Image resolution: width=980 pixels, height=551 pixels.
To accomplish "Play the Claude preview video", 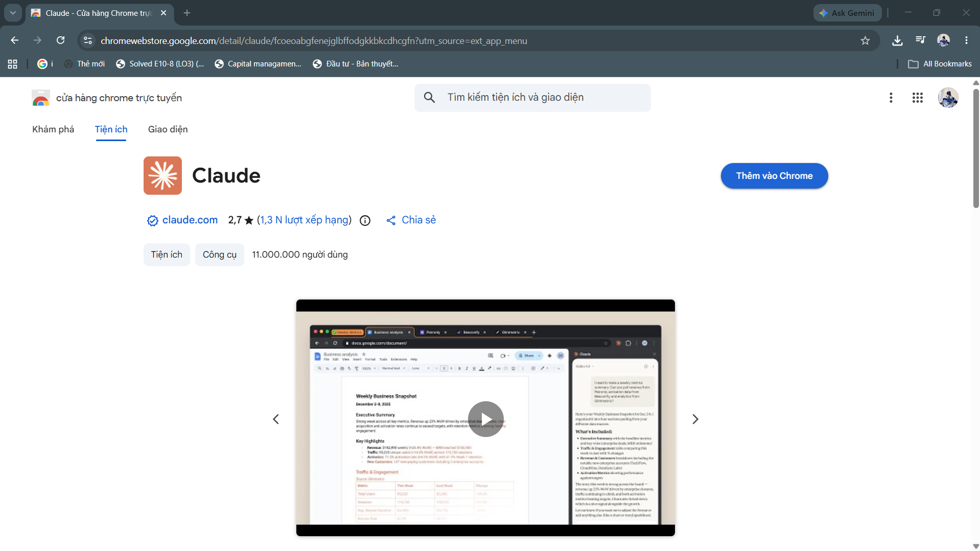I will coord(485,419).
